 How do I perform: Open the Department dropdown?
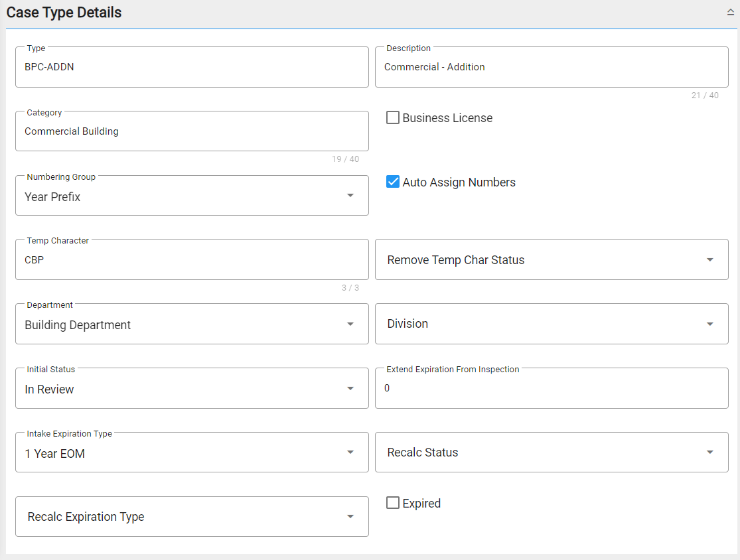tap(351, 324)
